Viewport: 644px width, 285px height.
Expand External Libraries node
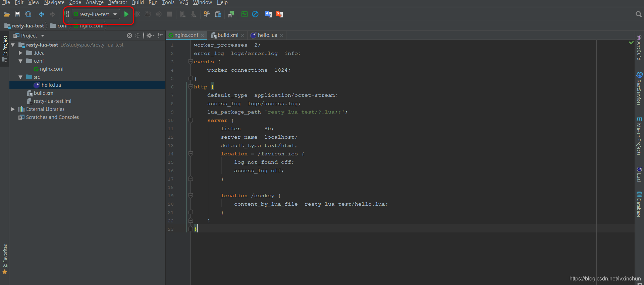[x=13, y=109]
